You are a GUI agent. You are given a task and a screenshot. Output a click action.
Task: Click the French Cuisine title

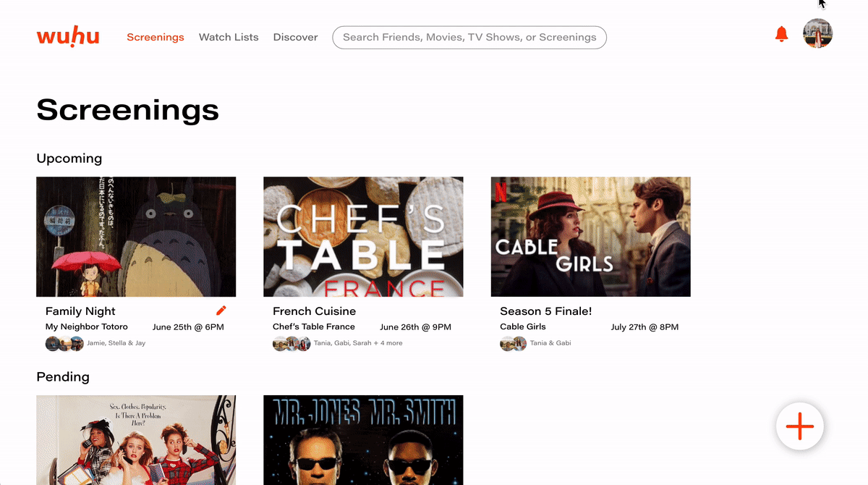tap(314, 311)
